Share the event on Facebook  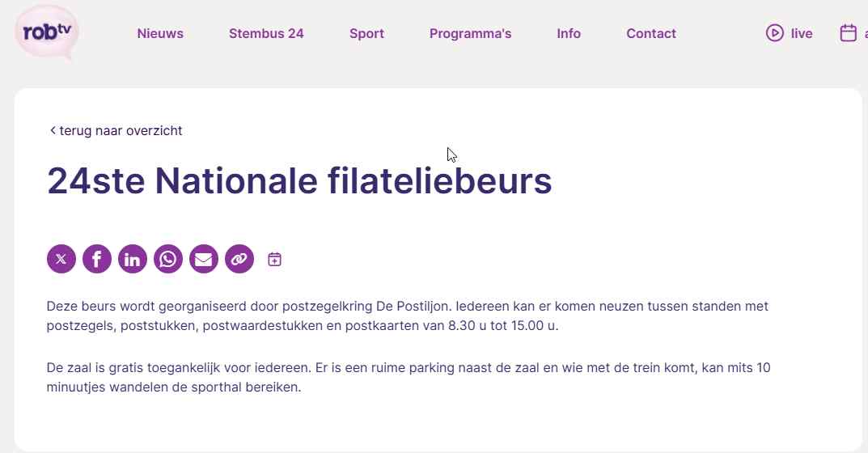coord(97,259)
